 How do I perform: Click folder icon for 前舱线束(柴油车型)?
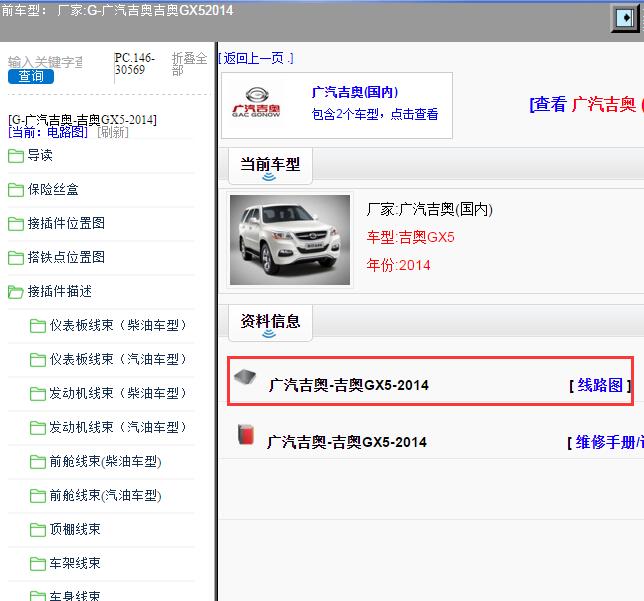[38, 463]
